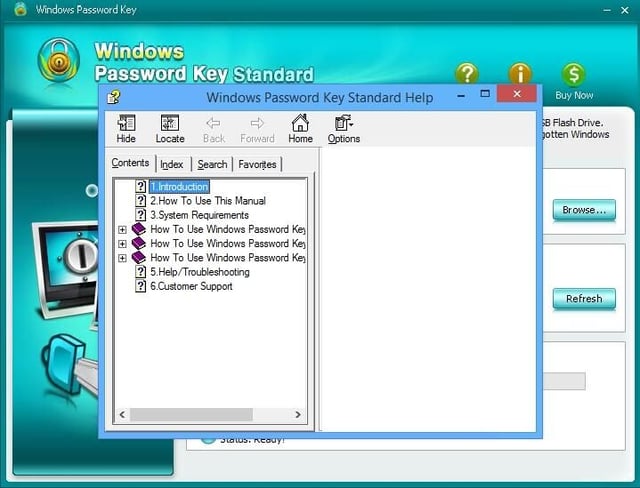
Task: Click the yellow question-mark Help icon
Action: pos(467,74)
